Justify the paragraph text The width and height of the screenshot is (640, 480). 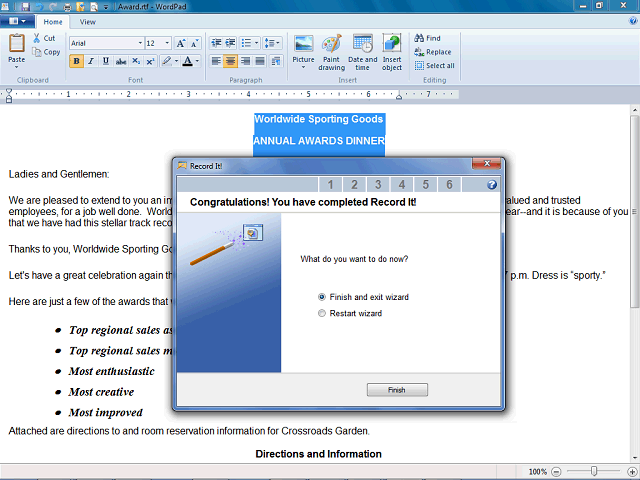(260, 61)
